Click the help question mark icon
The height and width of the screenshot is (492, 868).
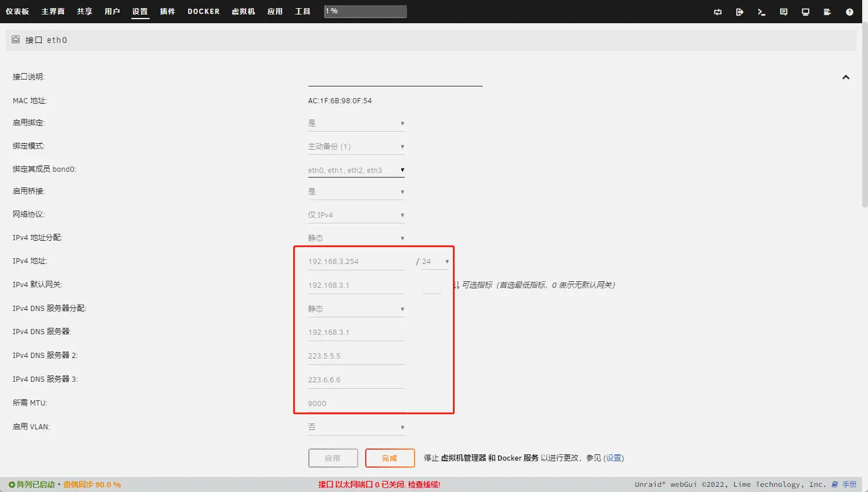(x=849, y=12)
